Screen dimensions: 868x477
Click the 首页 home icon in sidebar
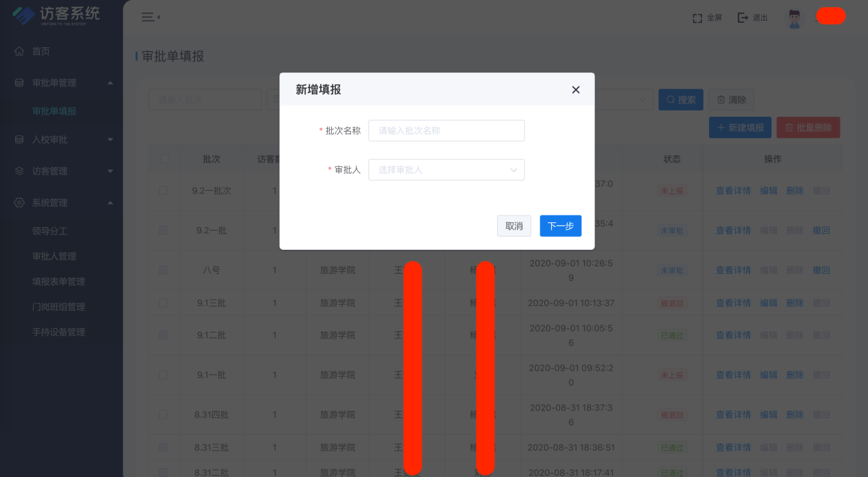tap(19, 51)
